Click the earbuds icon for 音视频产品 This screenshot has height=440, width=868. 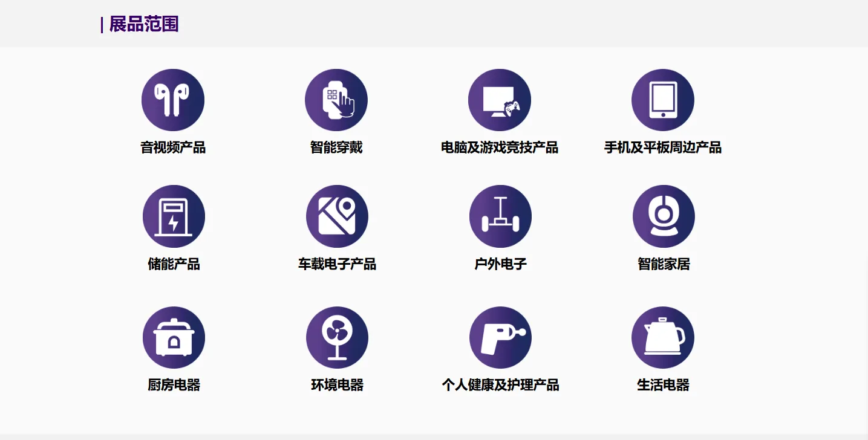pos(173,100)
